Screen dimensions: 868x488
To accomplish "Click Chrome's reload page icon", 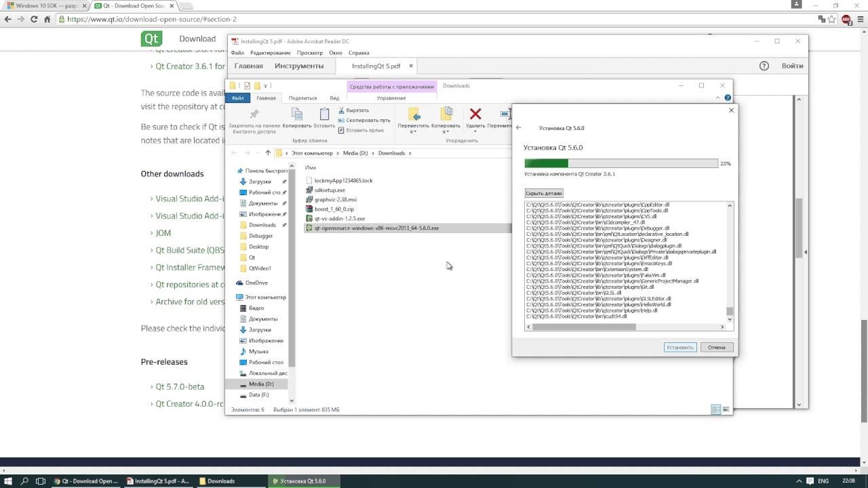I will [34, 19].
